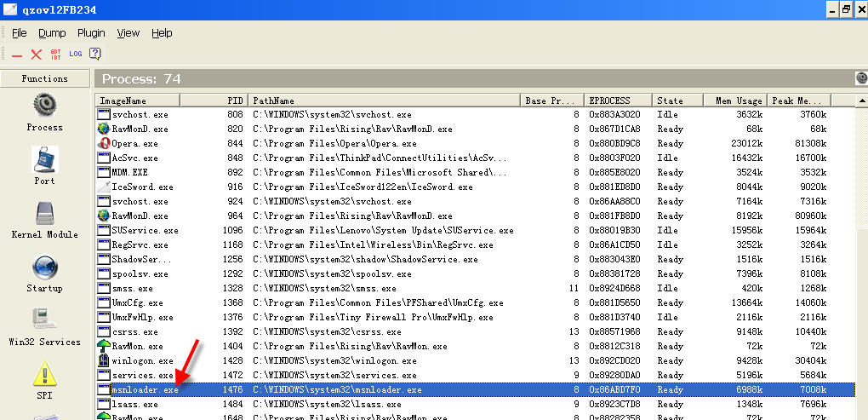
Task: Sort by PID column header
Action: click(x=214, y=101)
